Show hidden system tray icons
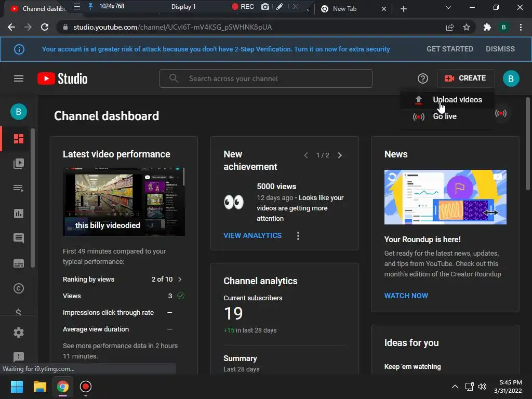 point(455,387)
